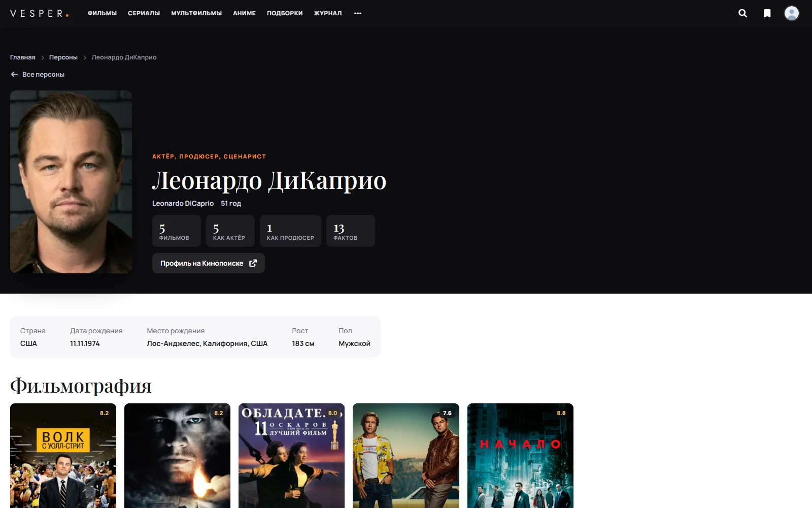812x508 pixels.
Task: Open the Журнал section
Action: pyautogui.click(x=328, y=13)
